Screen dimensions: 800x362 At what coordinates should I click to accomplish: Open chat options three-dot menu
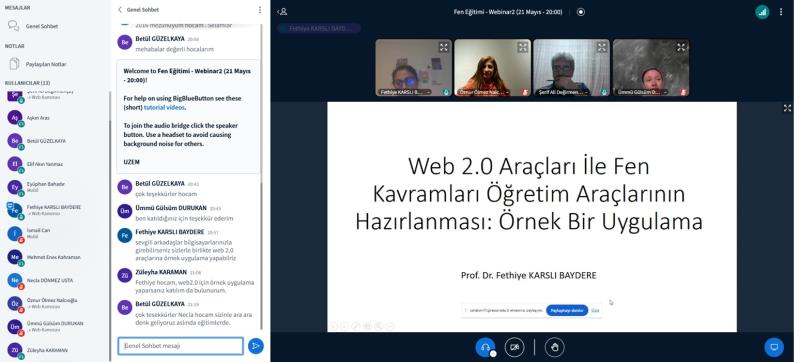260,10
